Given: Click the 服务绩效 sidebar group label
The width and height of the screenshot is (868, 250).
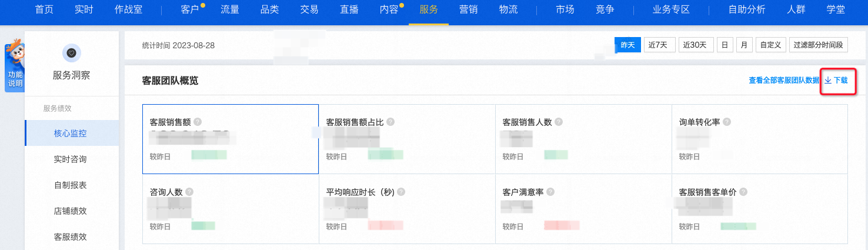Looking at the screenshot, I should coord(57,108).
